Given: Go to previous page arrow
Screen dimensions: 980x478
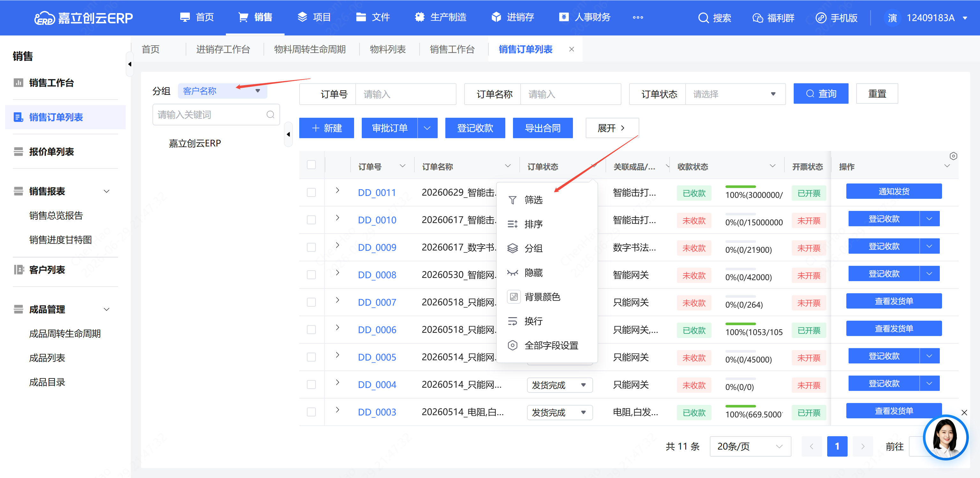Looking at the screenshot, I should point(811,446).
